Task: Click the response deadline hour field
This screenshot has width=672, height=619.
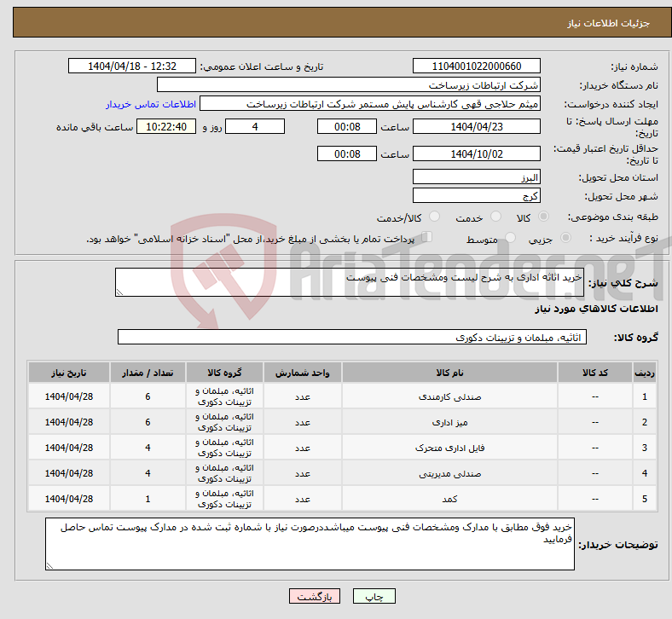Action: tap(347, 127)
